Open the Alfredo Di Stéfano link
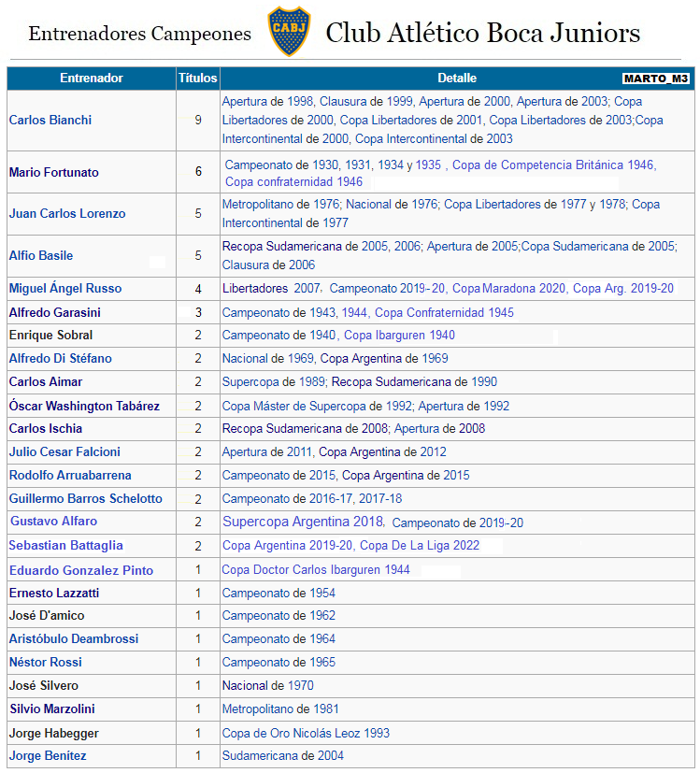This screenshot has height=773, width=700. tap(61, 358)
